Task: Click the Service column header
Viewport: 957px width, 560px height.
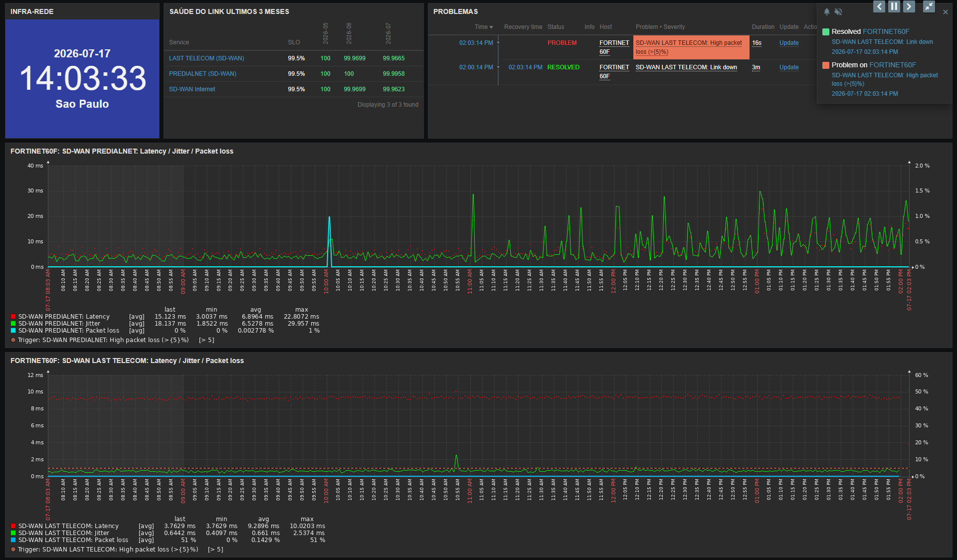Action: coord(179,42)
